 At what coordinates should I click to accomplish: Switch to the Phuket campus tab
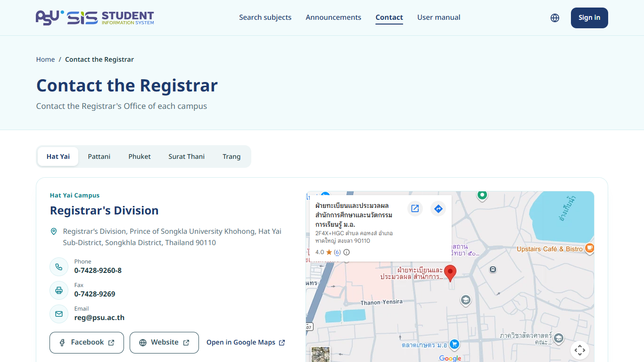click(140, 156)
